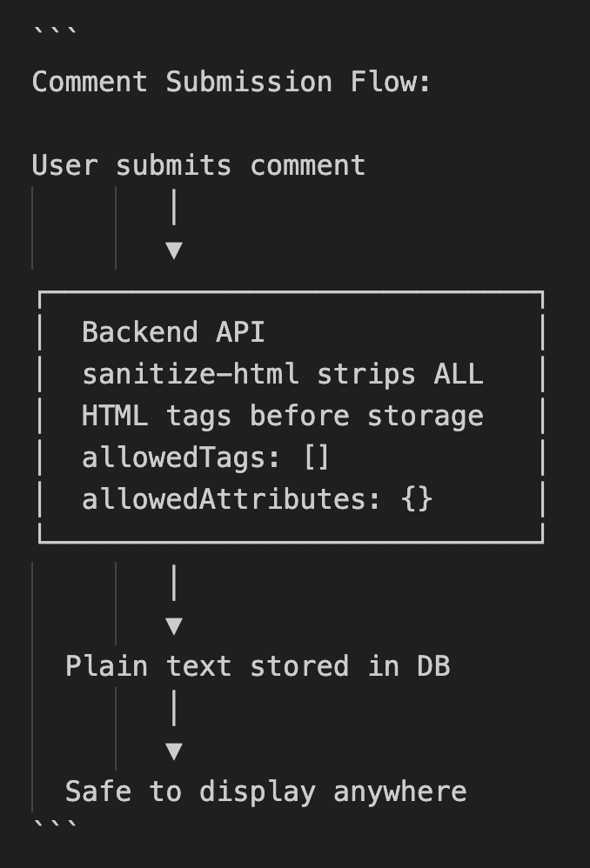Viewport: 590px width, 868px height.
Task: Click the "Backend API" text in box
Action: 173,332
